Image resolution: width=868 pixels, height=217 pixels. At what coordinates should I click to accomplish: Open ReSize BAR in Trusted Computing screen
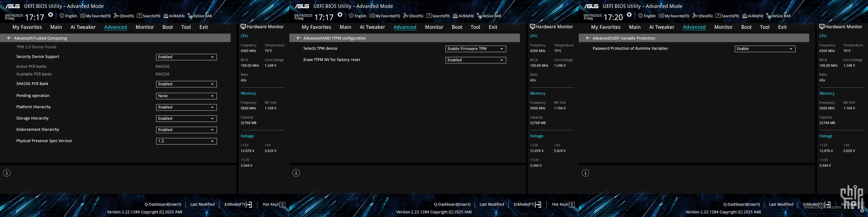tap(199, 16)
